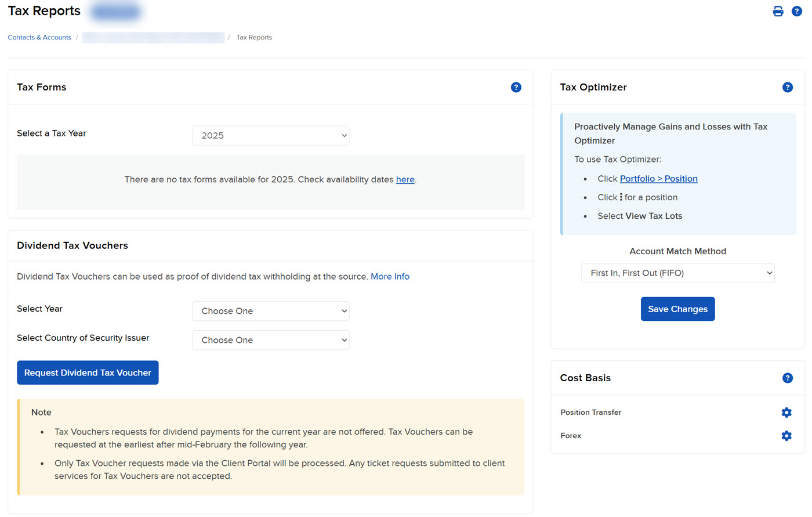This screenshot has width=812, height=517.
Task: Configure Forex cost basis via gear icon
Action: pyautogui.click(x=786, y=436)
